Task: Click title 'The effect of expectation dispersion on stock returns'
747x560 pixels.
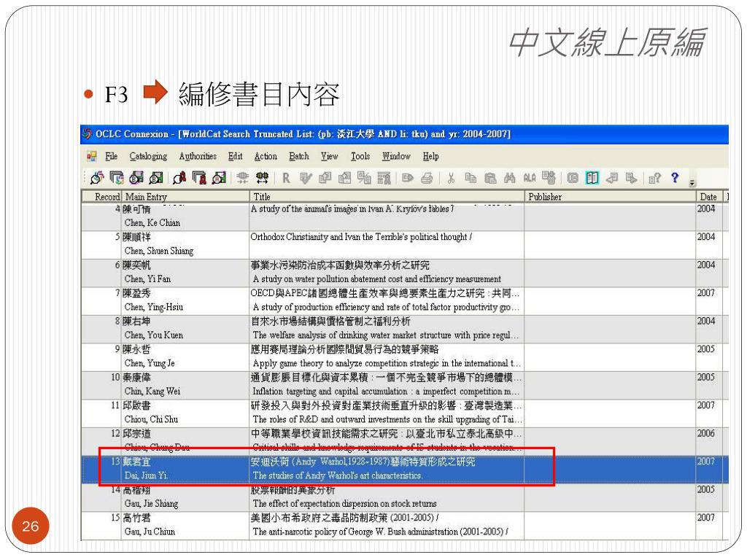Action: tap(344, 503)
